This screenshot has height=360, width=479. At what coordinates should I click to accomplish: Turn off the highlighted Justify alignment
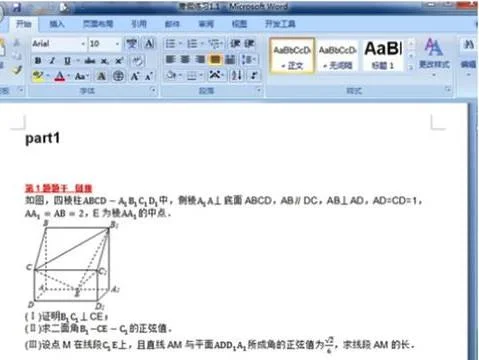pos(215,60)
